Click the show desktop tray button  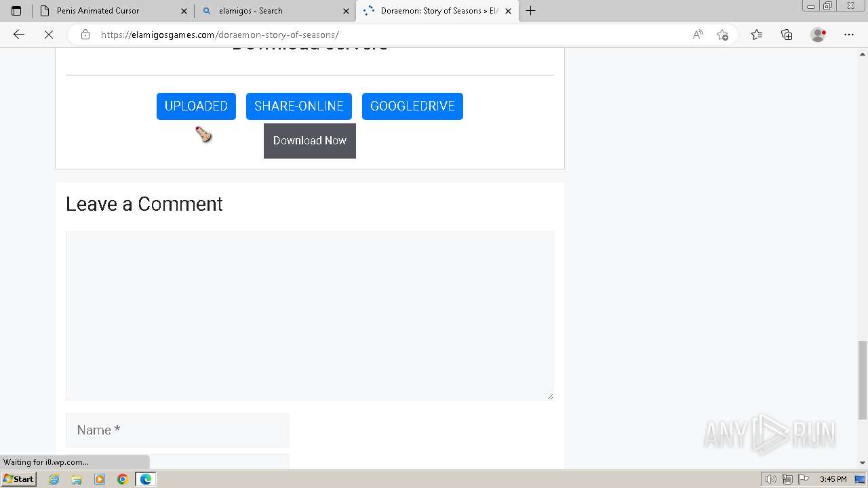point(861,479)
